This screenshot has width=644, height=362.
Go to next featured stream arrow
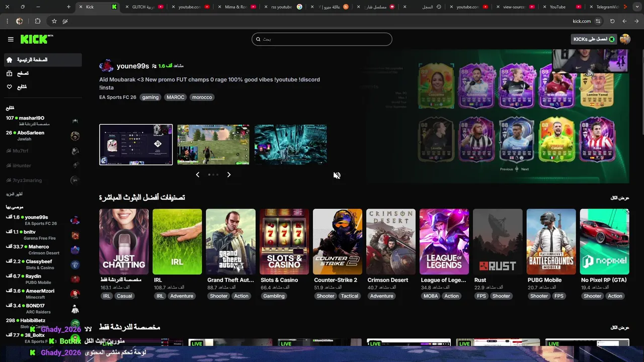[229, 174]
